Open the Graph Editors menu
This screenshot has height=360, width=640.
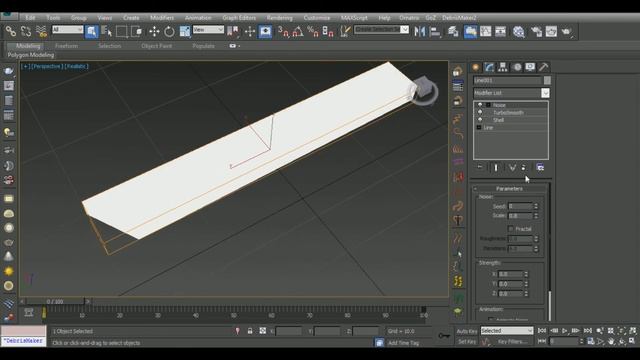(x=239, y=18)
